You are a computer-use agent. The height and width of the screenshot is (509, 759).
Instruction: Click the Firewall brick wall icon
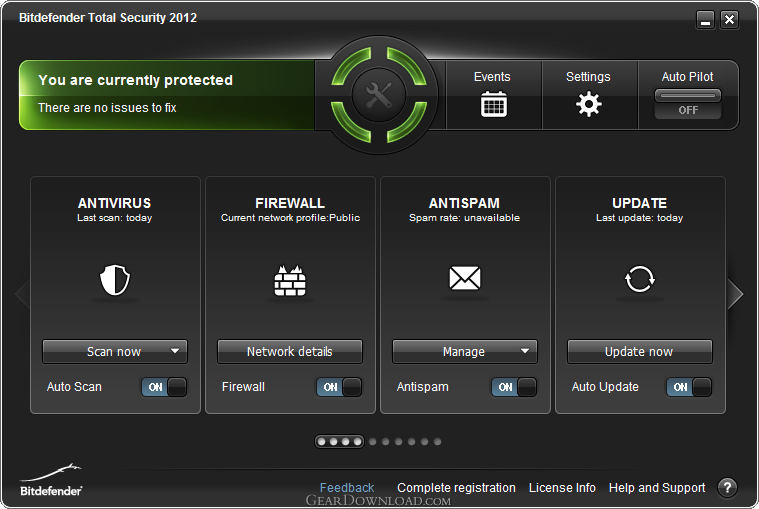pos(290,280)
